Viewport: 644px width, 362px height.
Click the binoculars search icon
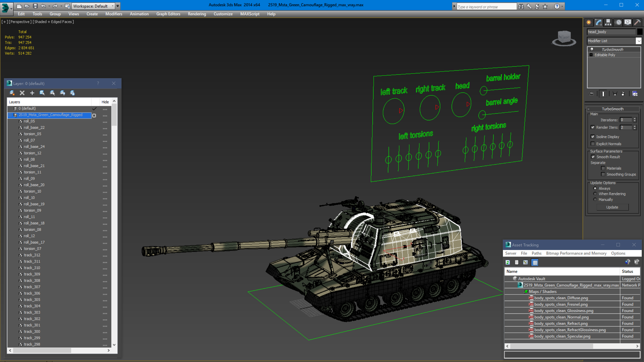click(521, 6)
